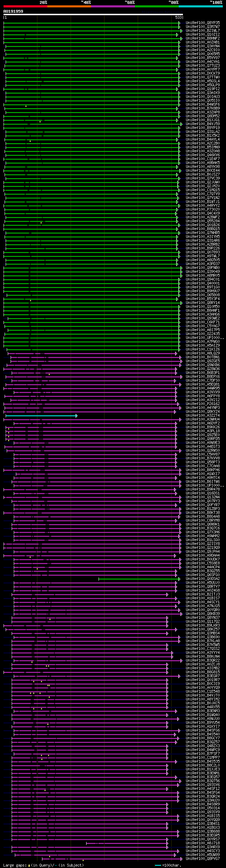Select hit label UniRef100_Q58PT3
Viewport: 226px width, 868px height.
click(203, 462)
